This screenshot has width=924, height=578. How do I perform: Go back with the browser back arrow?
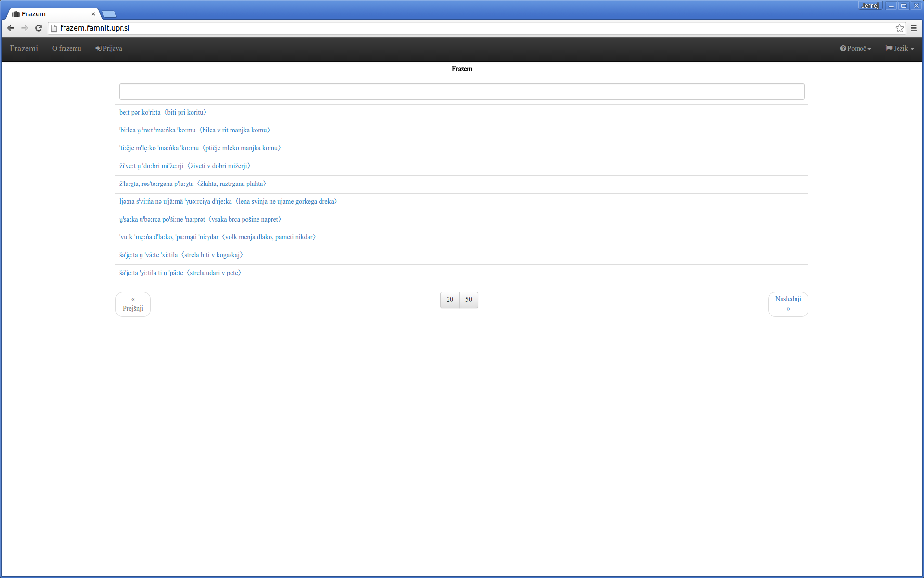(11, 28)
